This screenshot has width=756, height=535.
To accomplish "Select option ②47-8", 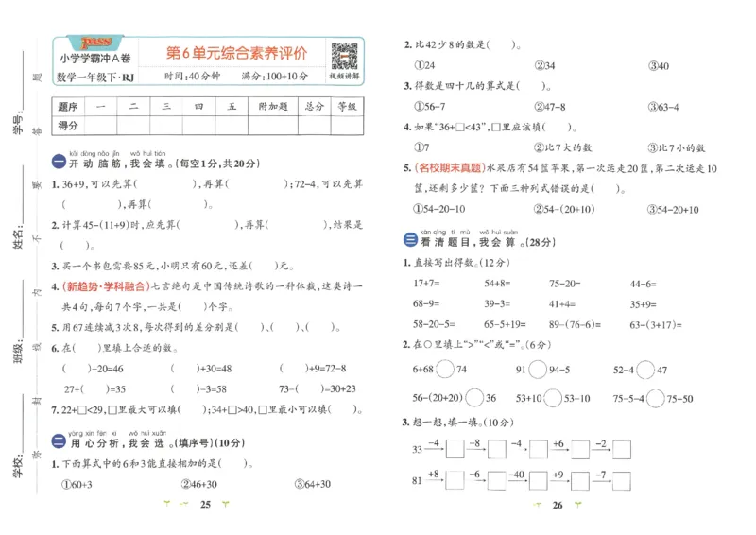I will [550, 107].
